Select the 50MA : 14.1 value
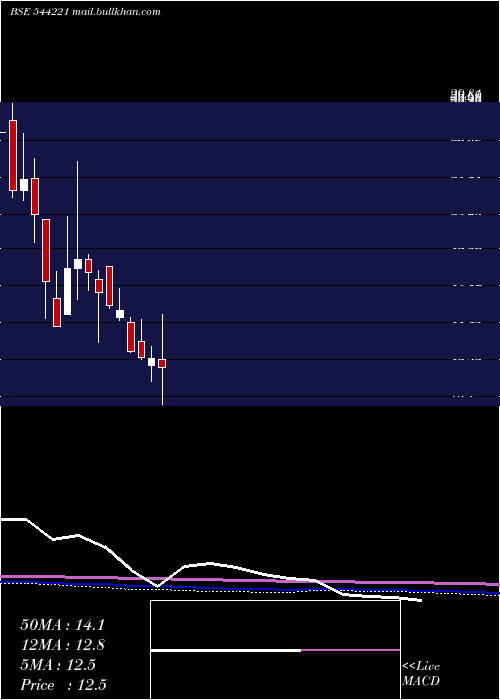The width and height of the screenshot is (500, 700). coord(62,625)
